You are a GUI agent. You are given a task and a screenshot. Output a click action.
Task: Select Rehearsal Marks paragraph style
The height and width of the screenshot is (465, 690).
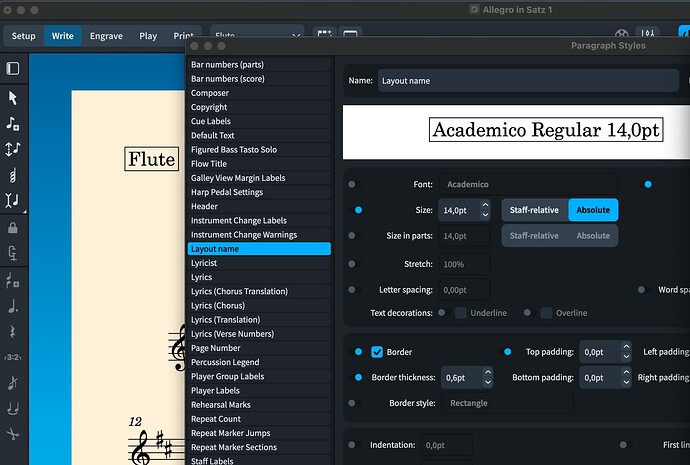259,405
